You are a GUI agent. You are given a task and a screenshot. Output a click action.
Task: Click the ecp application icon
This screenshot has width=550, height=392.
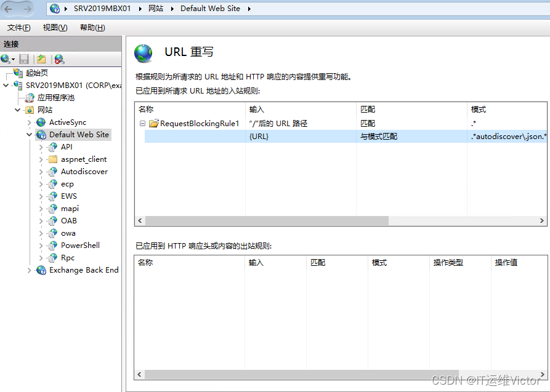coord(52,184)
